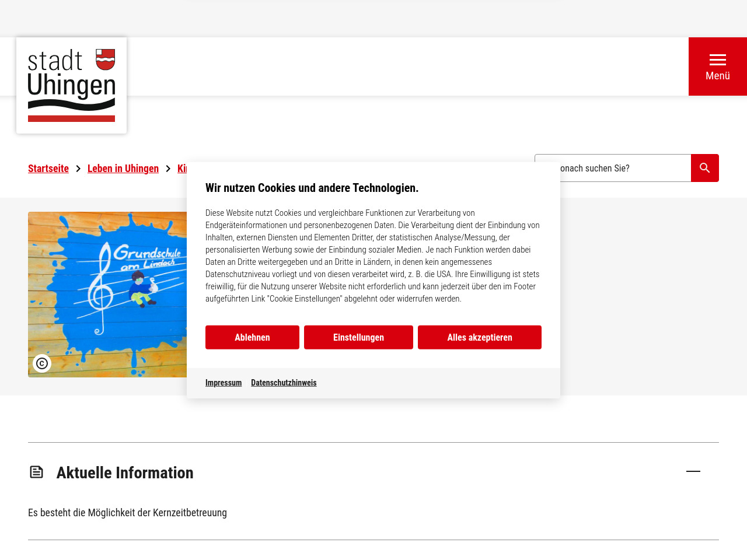747x560 pixels.
Task: Click the magnifier search button
Action: click(x=704, y=168)
